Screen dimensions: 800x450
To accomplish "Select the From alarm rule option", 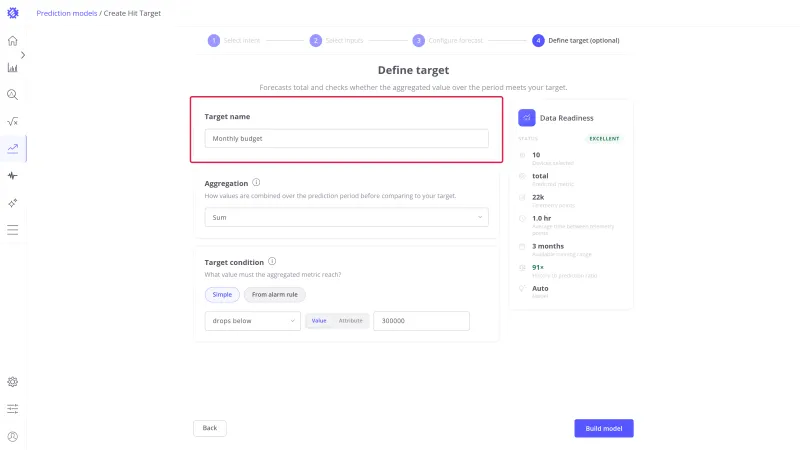I will [274, 294].
